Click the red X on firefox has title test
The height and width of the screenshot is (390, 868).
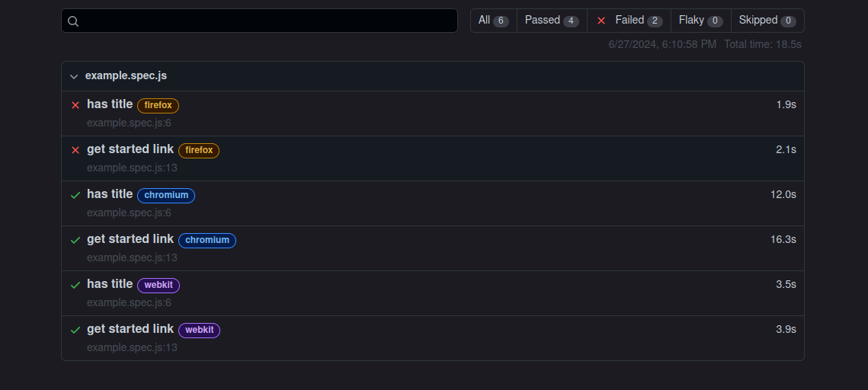[75, 105]
